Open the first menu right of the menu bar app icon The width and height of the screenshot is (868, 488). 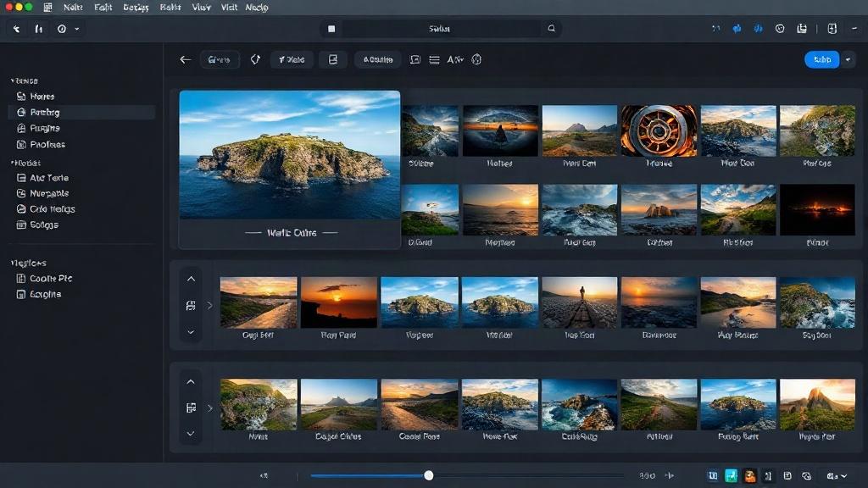pos(73,7)
